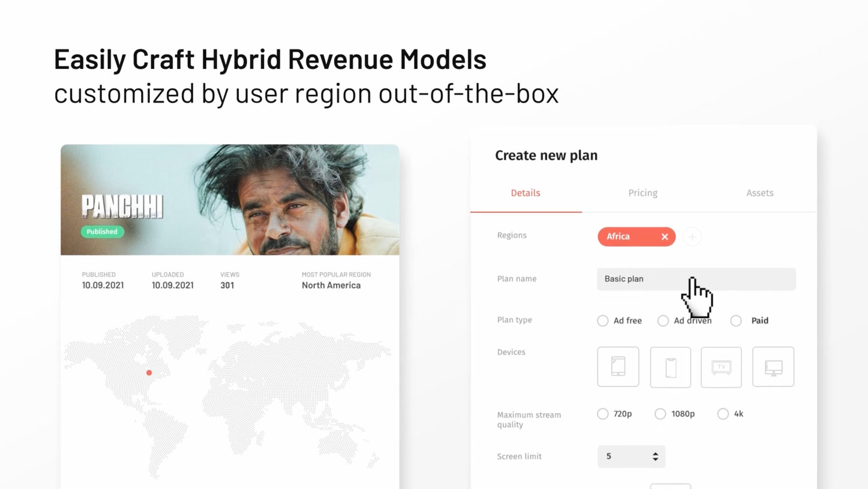868x489 pixels.
Task: Select the smartphone device icon
Action: (670, 367)
